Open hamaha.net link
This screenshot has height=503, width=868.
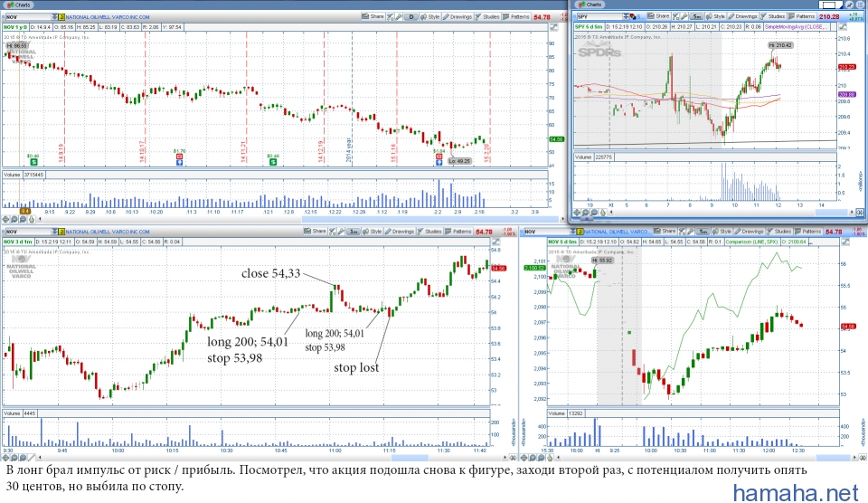(796, 492)
